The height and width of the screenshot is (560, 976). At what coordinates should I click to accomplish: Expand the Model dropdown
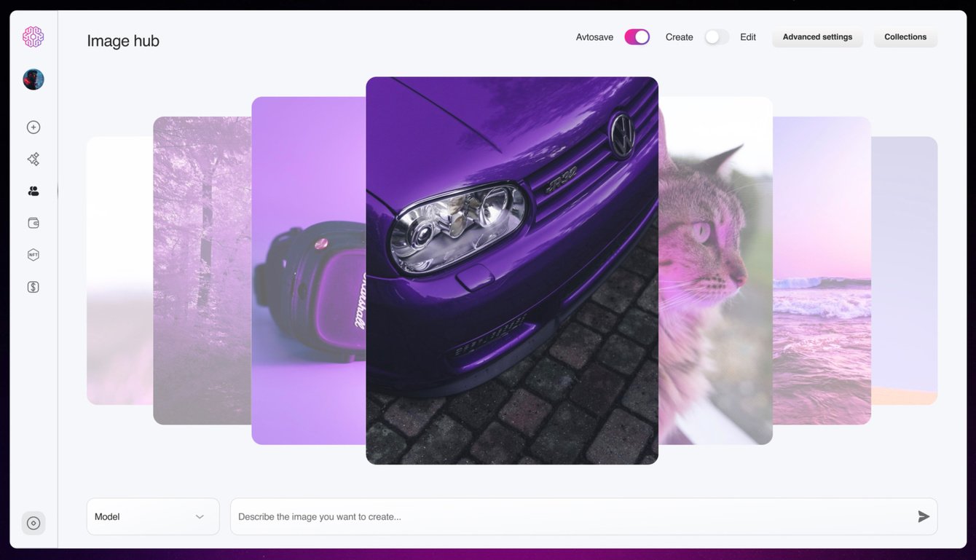[153, 516]
